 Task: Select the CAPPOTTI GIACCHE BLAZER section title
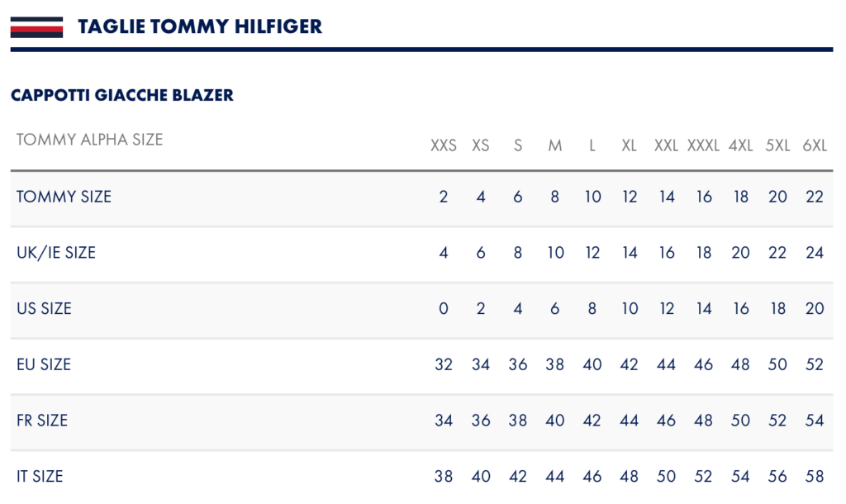click(x=122, y=95)
